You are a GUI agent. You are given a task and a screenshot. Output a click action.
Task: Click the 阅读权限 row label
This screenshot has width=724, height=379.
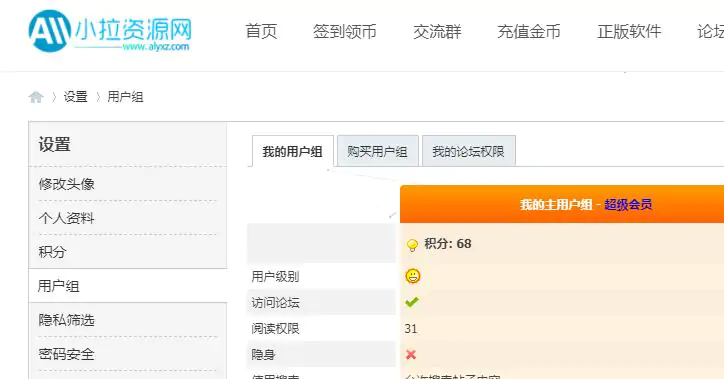point(275,328)
